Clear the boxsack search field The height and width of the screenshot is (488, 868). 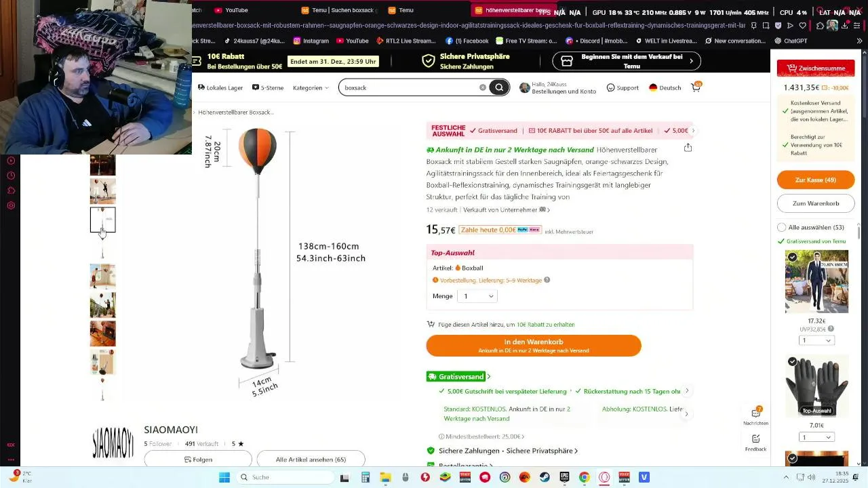483,87
